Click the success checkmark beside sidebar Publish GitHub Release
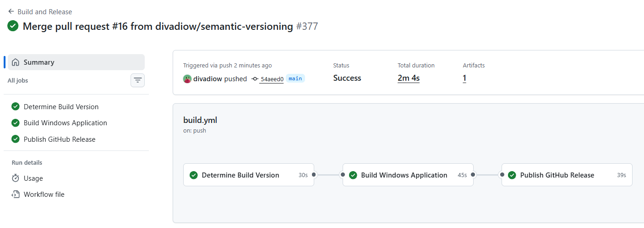 (16, 139)
